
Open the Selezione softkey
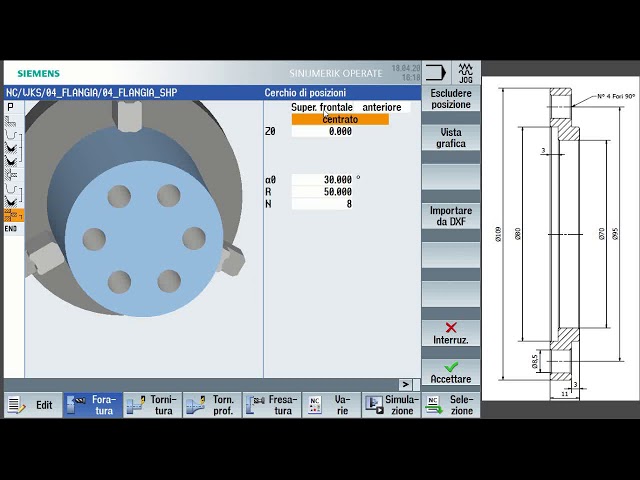point(451,405)
